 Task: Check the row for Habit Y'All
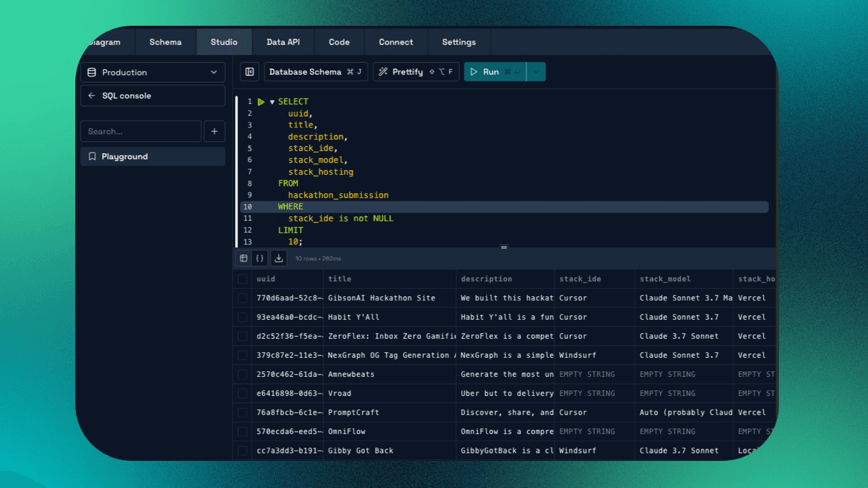click(242, 317)
